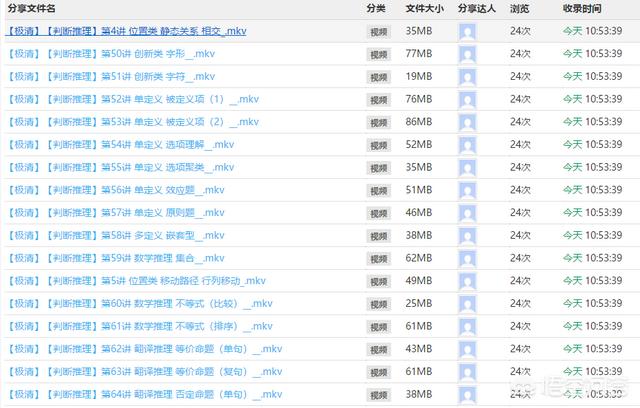Image resolution: width=640 pixels, height=408 pixels.
Task: Open the 第5讲 位置类 移动路径 行列移动 link
Action: pos(136,281)
